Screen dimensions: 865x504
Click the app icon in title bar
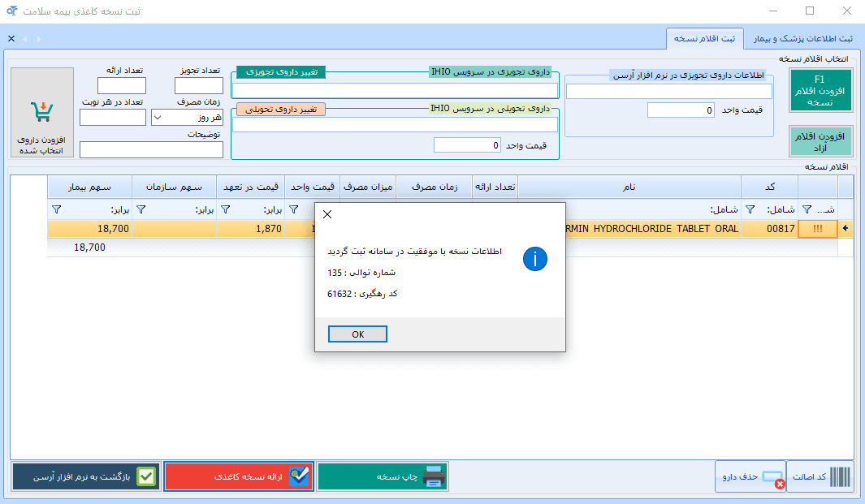(x=11, y=11)
